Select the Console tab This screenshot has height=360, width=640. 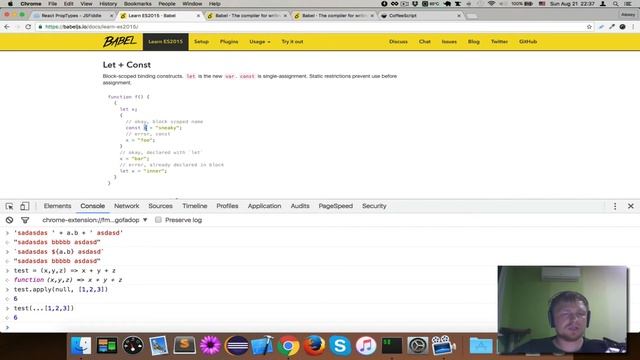pyautogui.click(x=93, y=206)
